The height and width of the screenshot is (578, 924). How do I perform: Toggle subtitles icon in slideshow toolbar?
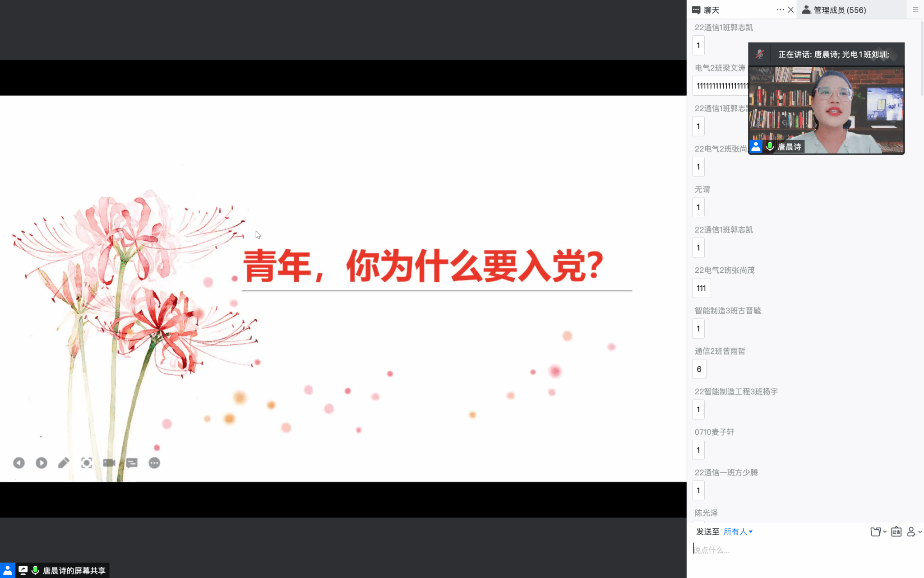(132, 463)
